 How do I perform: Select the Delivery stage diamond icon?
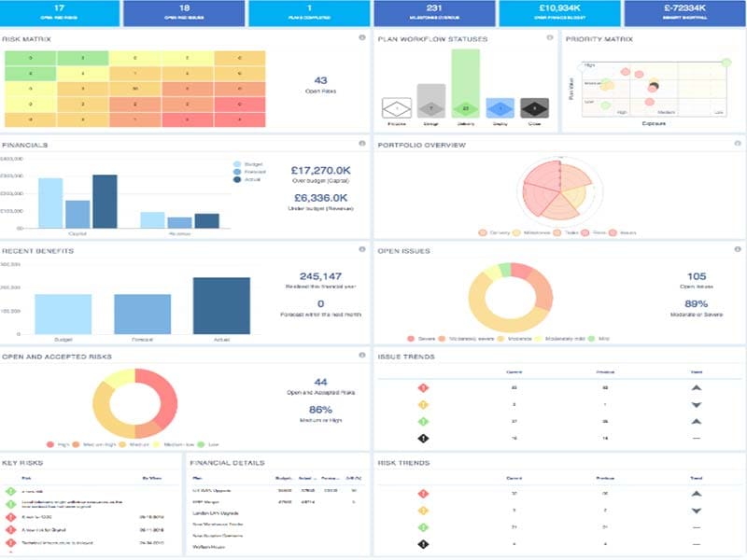[465, 108]
